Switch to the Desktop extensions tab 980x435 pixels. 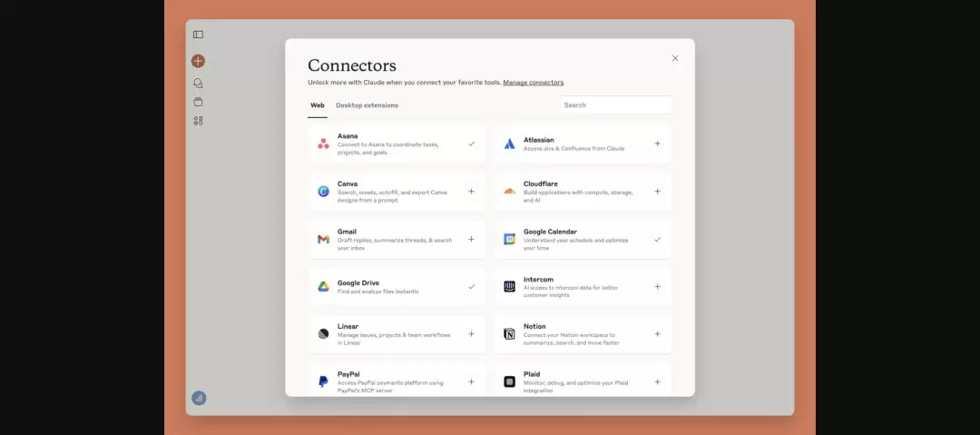[367, 105]
